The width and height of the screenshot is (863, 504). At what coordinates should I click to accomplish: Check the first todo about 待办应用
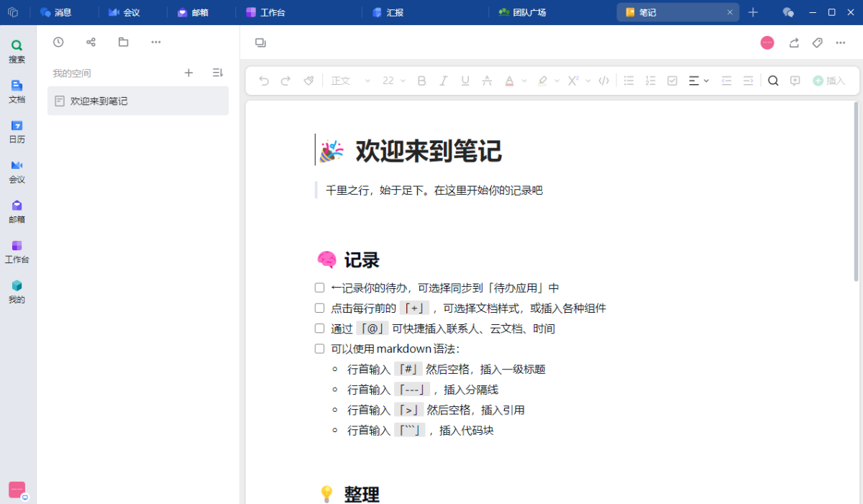[320, 288]
